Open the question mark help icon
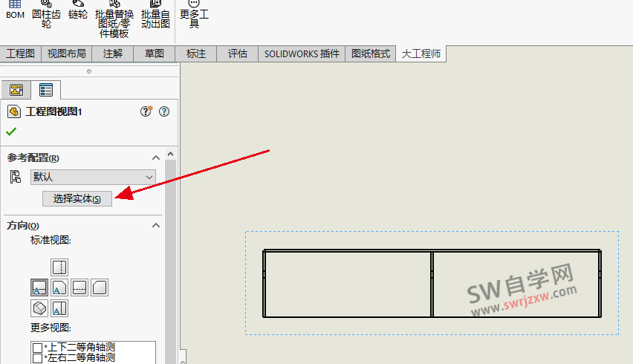 click(164, 111)
